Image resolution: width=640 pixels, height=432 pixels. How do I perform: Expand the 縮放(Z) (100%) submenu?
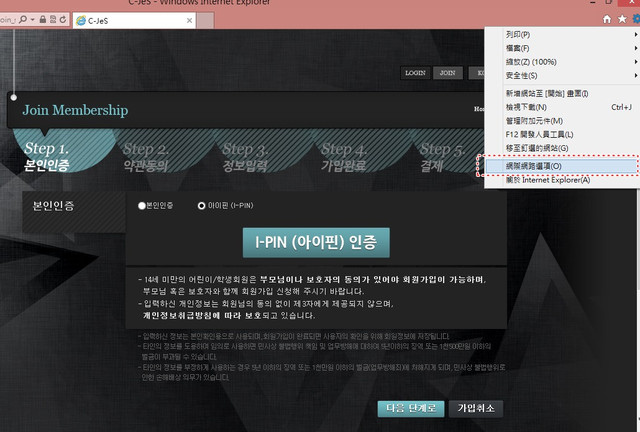point(562,62)
